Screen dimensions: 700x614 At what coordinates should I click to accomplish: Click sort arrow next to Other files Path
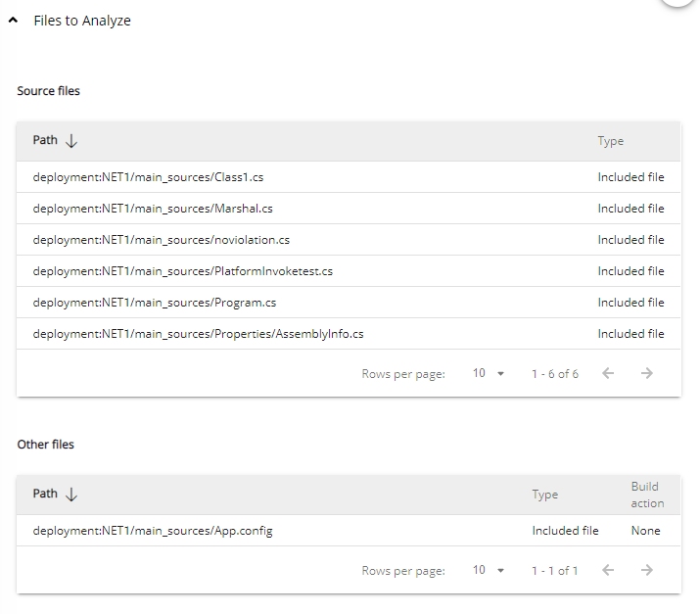click(x=71, y=495)
